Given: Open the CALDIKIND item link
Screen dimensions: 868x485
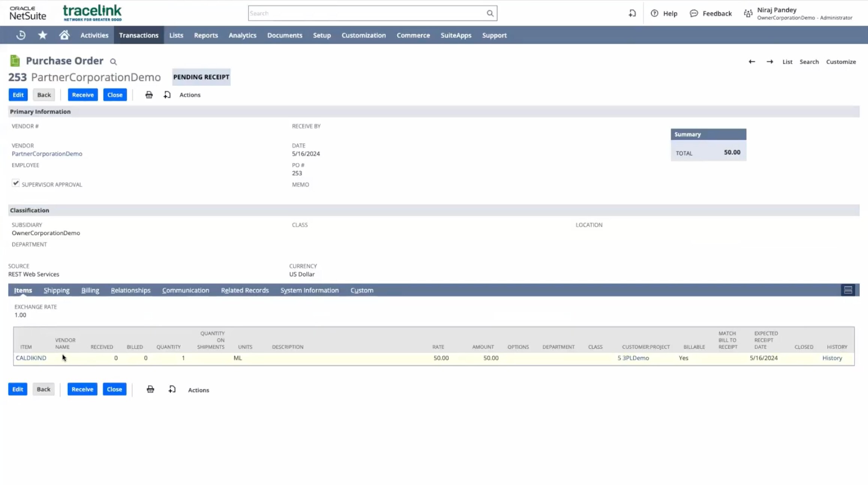Looking at the screenshot, I should [x=31, y=358].
